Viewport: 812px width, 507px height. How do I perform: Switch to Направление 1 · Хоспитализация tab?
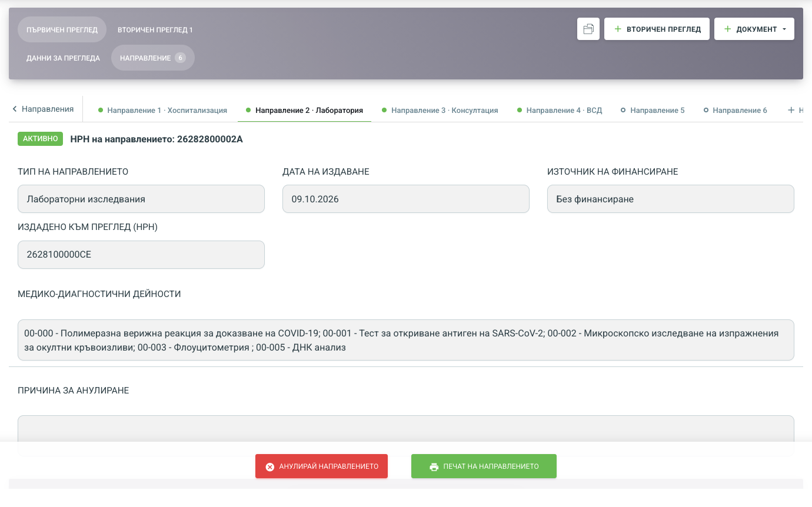point(162,110)
